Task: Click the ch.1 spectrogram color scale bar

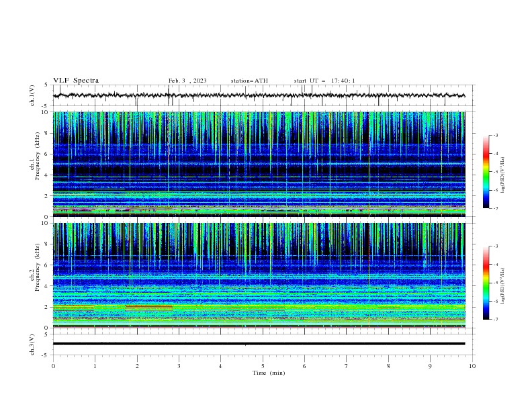Action: (486, 172)
